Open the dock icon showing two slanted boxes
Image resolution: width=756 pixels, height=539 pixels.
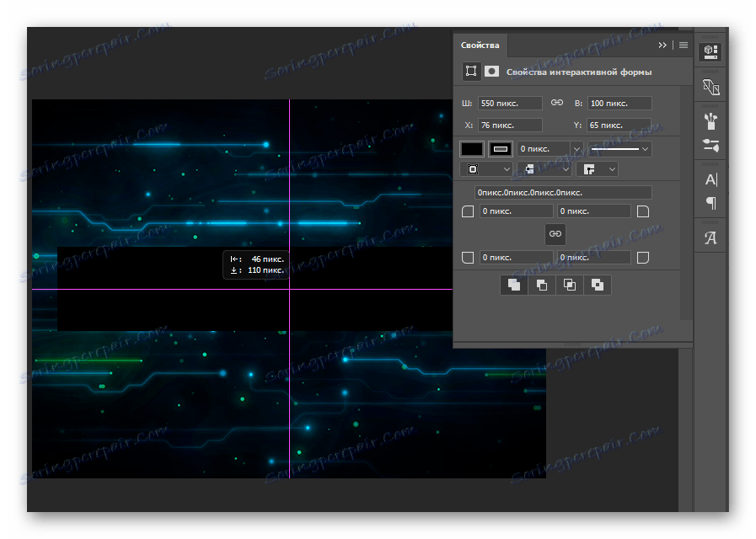tap(710, 88)
